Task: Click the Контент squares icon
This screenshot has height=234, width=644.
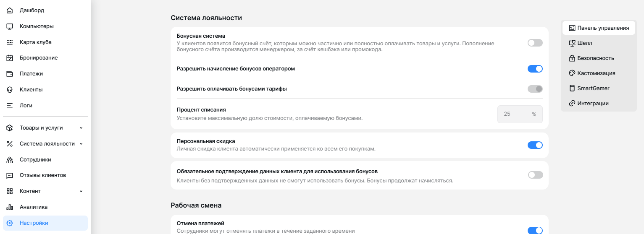Action: click(10, 191)
